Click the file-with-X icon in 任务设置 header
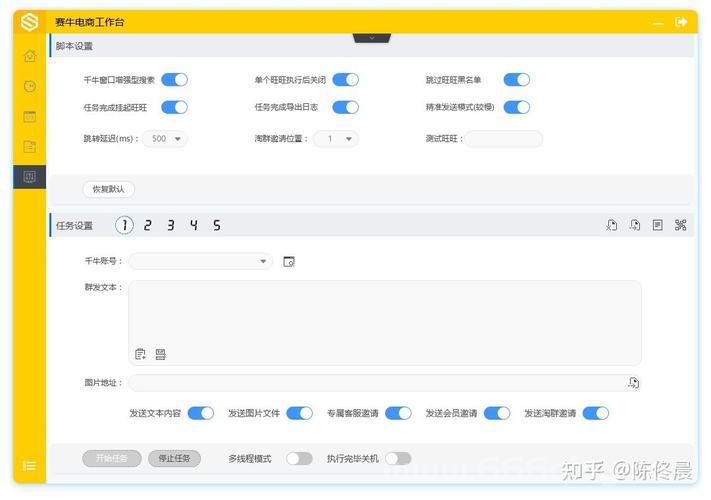The height and width of the screenshot is (500, 711). point(611,225)
